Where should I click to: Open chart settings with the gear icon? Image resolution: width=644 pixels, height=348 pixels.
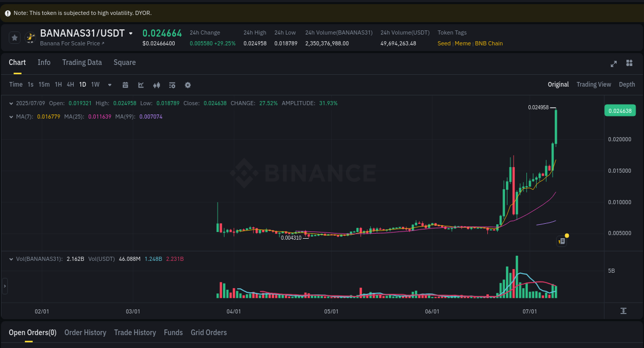pos(188,85)
